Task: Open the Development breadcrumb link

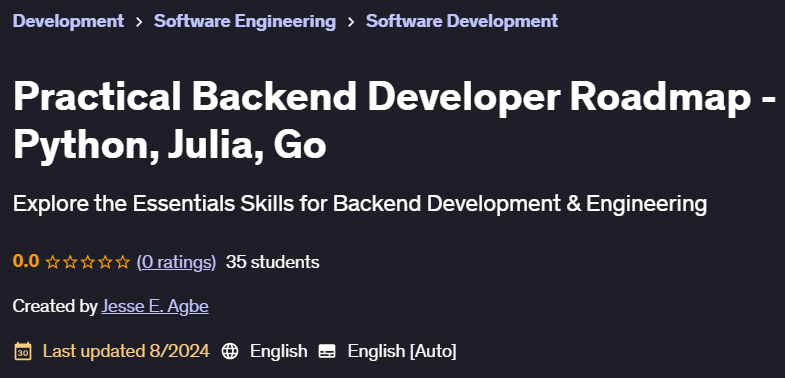Action: pyautogui.click(x=68, y=21)
